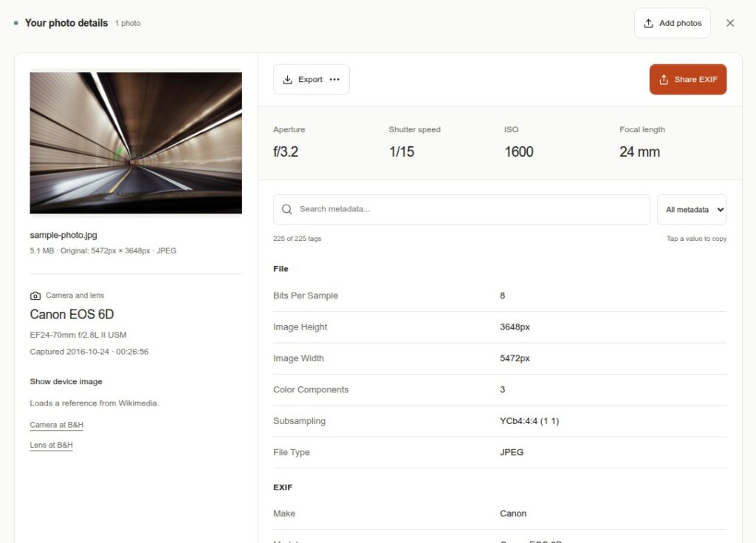Copy the shutter speed value 1/15
Image resolution: width=756 pixels, height=543 pixels.
[402, 152]
